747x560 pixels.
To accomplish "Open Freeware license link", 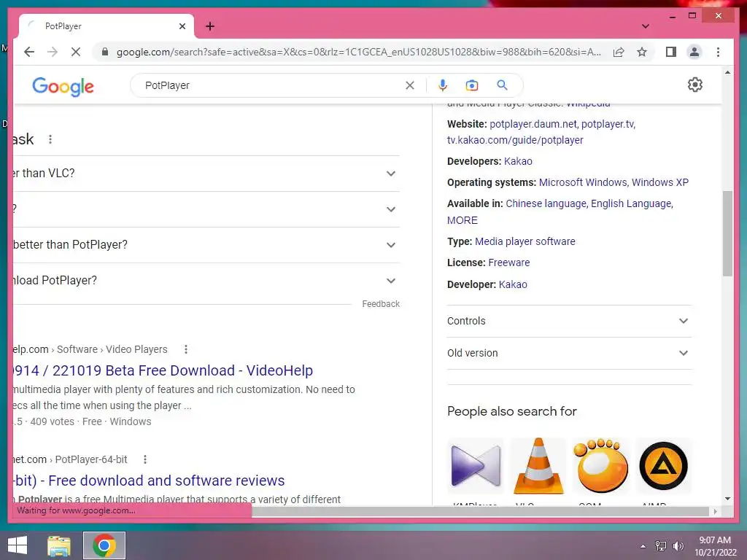I will 508,262.
